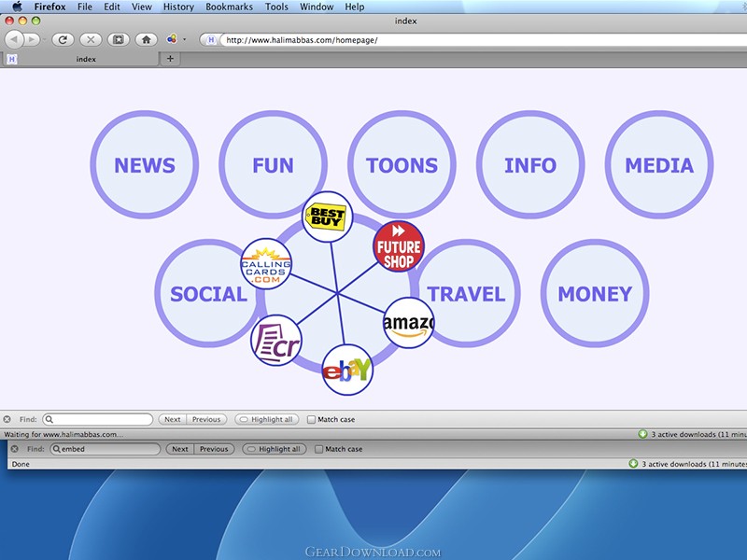Click the Find field containing embed
747x560 pixels.
(106, 449)
